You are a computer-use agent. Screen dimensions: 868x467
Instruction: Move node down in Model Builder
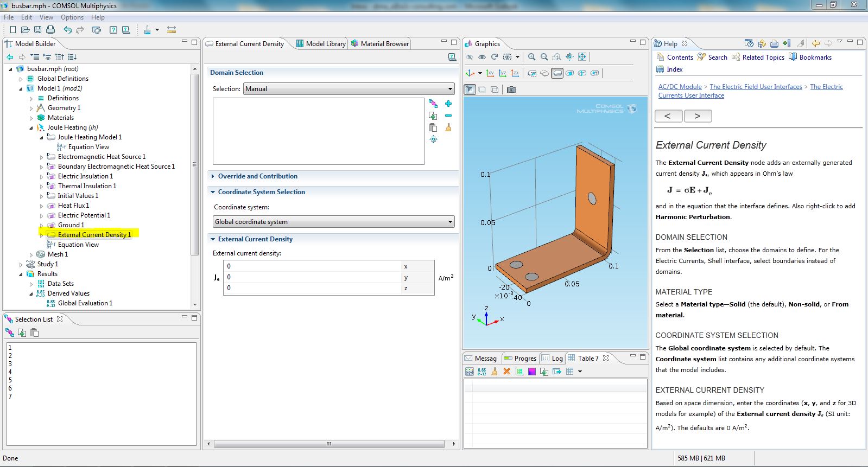(72, 57)
